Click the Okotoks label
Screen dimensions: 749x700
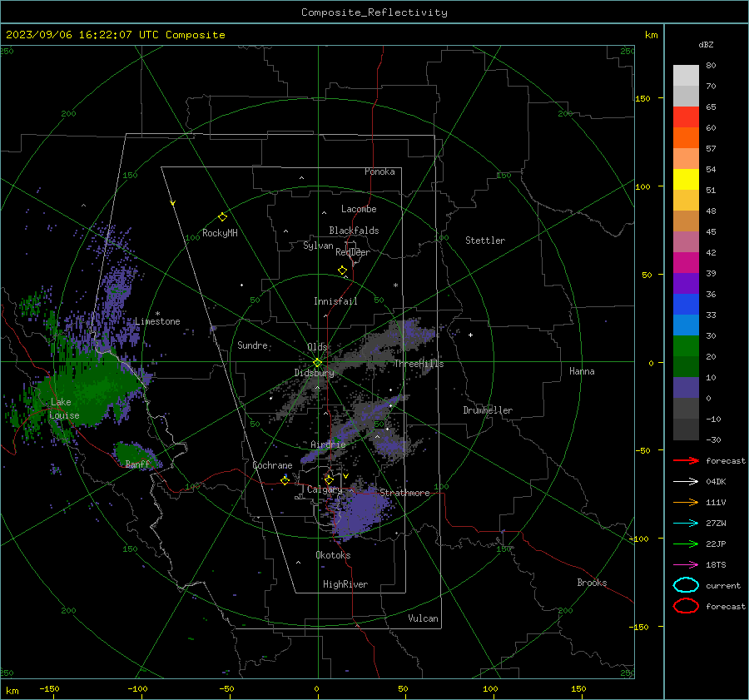click(x=333, y=555)
